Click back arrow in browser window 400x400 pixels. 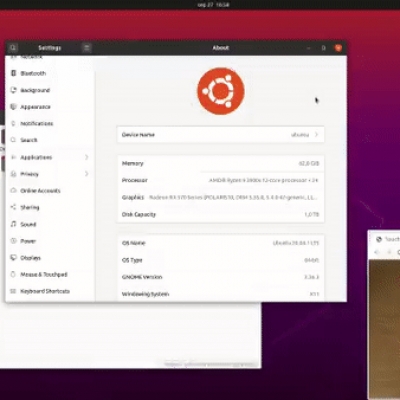pyautogui.click(x=377, y=252)
